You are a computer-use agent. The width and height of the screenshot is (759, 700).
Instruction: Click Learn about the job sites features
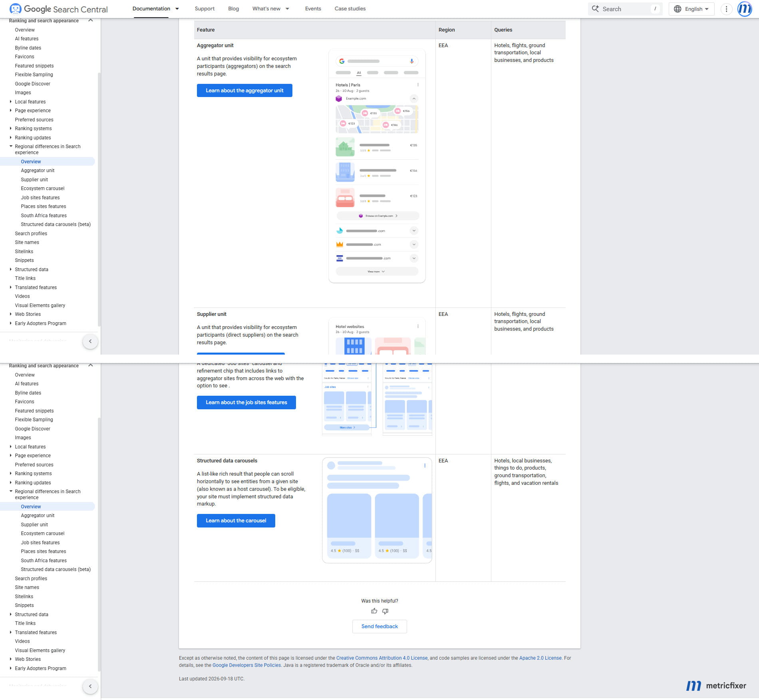point(246,402)
